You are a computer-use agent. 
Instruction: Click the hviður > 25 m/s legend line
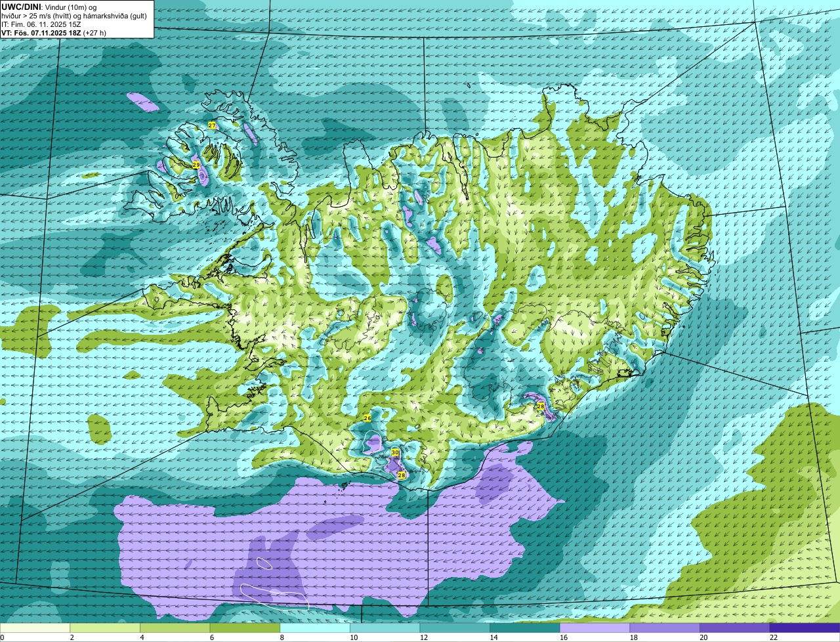pos(73,16)
